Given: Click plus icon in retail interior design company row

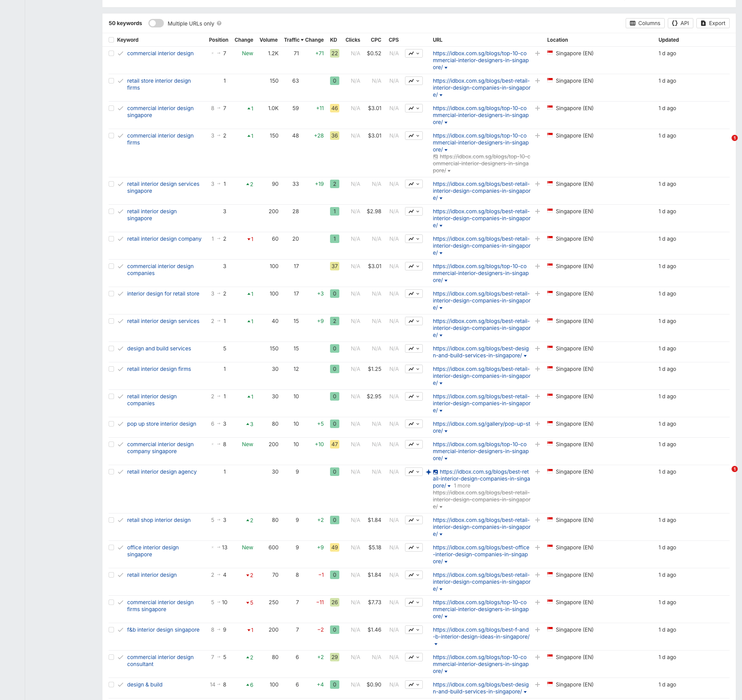Looking at the screenshot, I should point(537,239).
